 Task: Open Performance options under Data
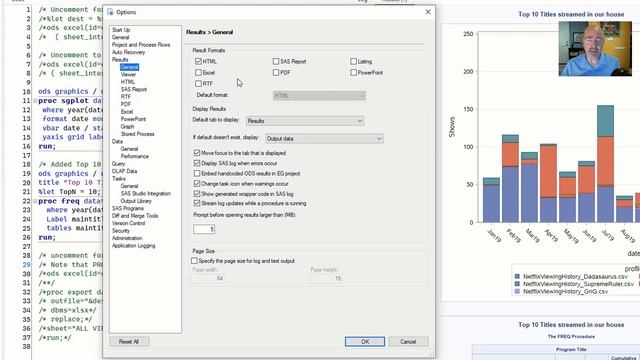tap(134, 156)
